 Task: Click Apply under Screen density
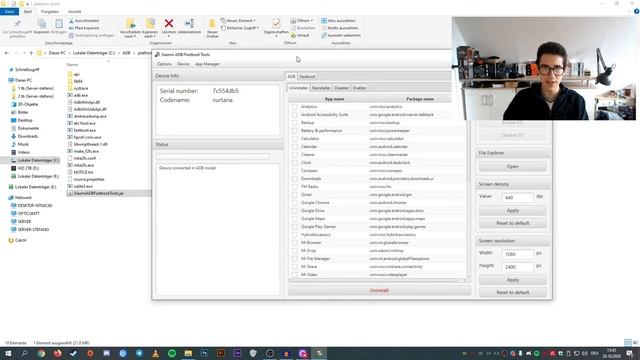coord(513,211)
